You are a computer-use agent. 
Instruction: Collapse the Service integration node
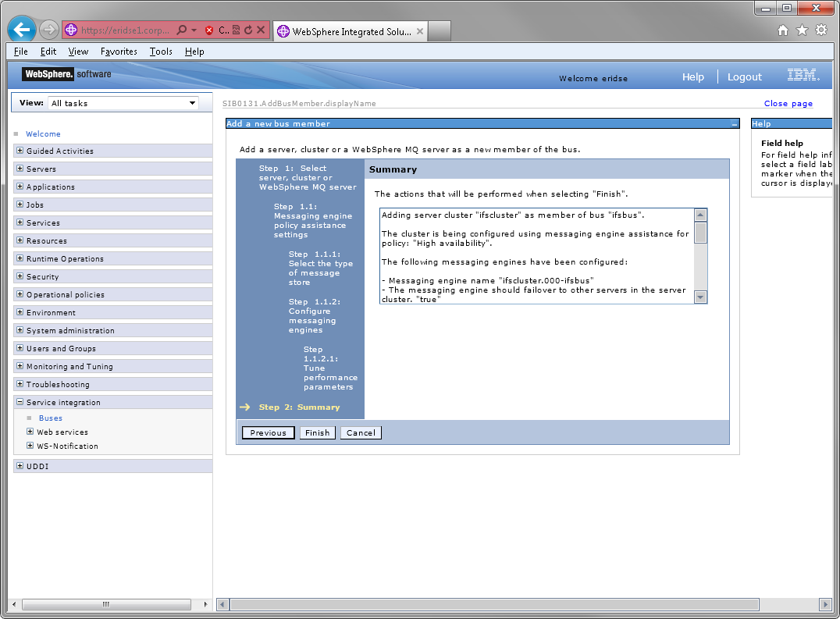(x=20, y=401)
